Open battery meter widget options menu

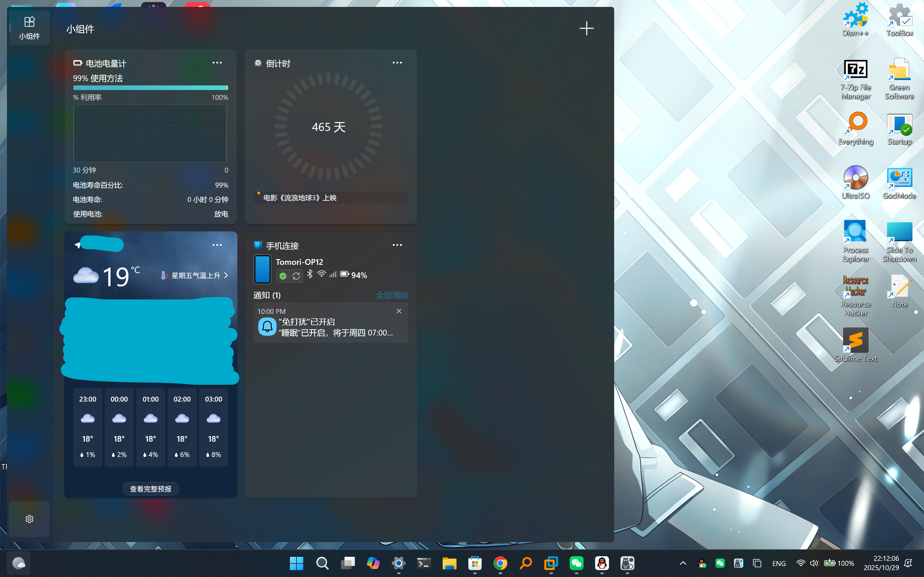217,63
